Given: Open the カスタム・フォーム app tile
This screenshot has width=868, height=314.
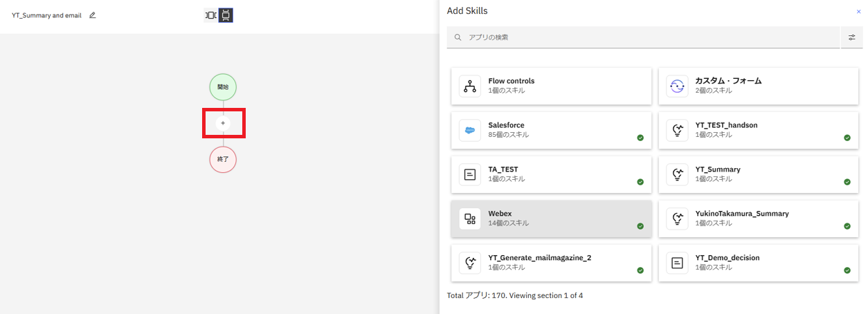Looking at the screenshot, I should coord(758,86).
